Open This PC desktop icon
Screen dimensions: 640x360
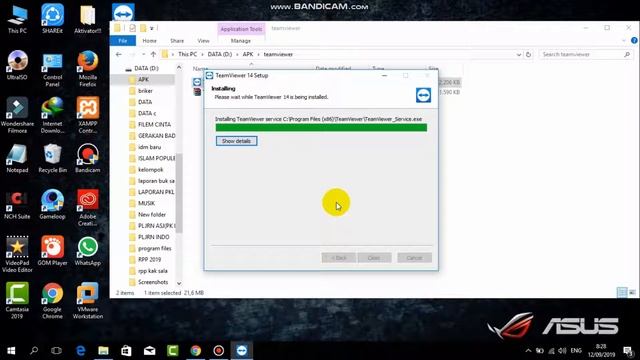[x=17, y=19]
